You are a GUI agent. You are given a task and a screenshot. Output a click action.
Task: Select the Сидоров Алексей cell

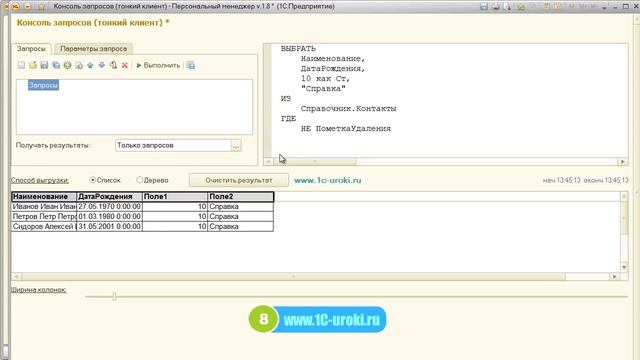click(x=44, y=227)
